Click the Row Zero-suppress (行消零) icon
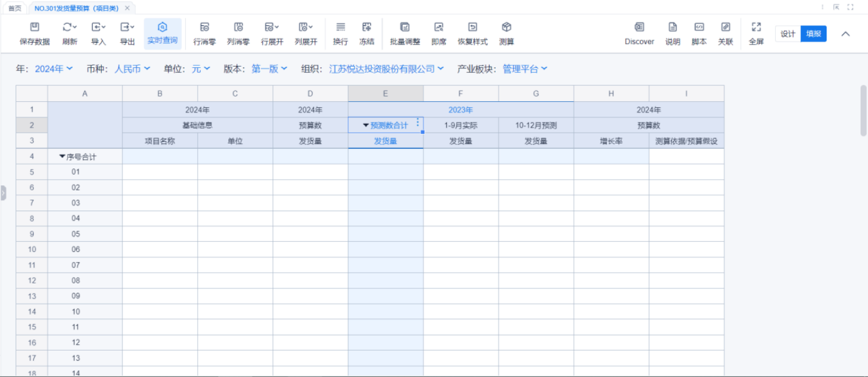Screen dimensions: 868x377 [x=205, y=28]
